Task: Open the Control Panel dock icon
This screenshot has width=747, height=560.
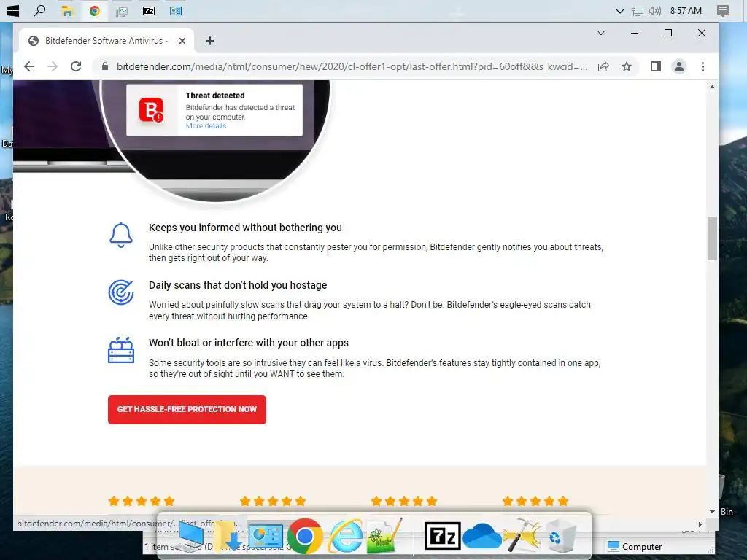Action: click(266, 536)
